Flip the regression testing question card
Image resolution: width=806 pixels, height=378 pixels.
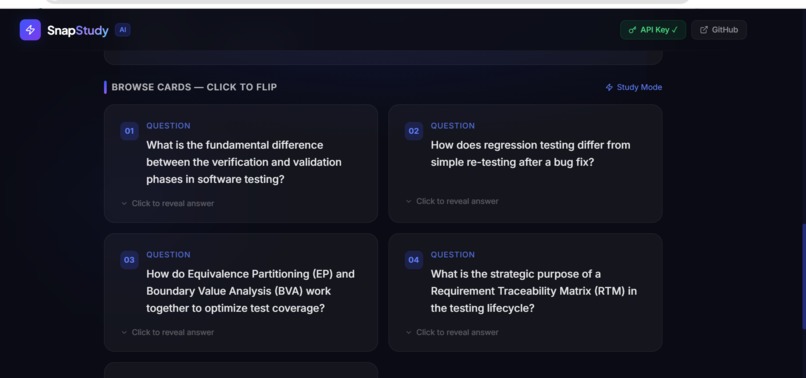525,164
